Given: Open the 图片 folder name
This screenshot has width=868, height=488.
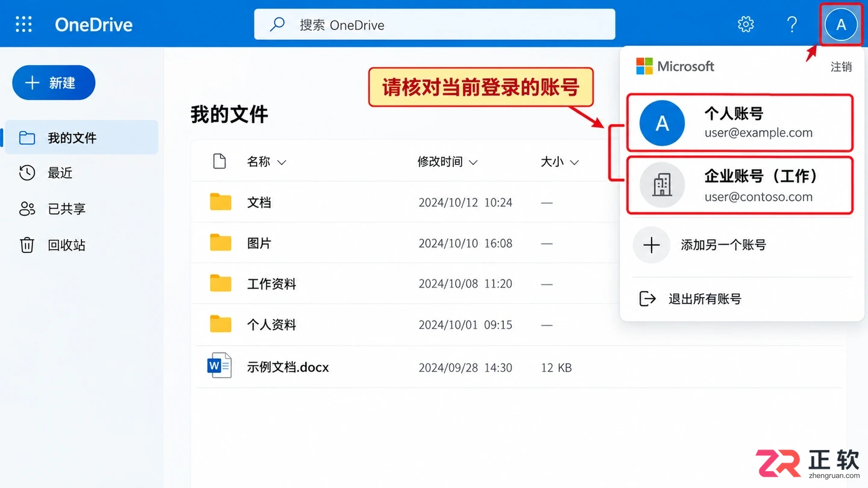Looking at the screenshot, I should coord(259,243).
